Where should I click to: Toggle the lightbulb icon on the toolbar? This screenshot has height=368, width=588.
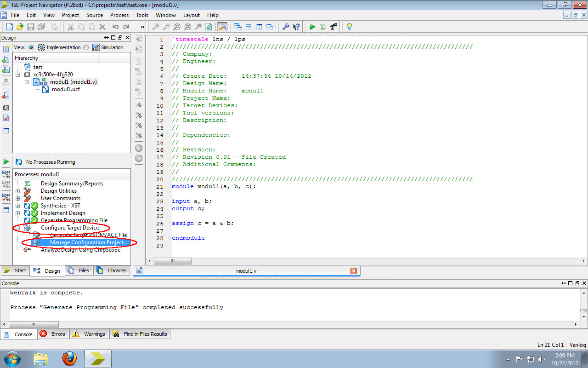pos(349,27)
